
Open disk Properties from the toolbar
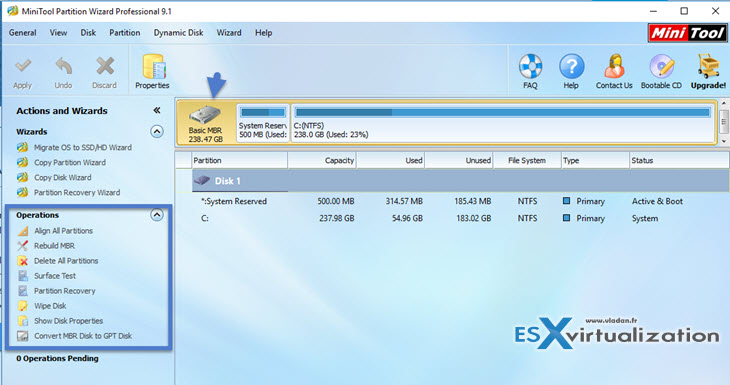(x=152, y=72)
